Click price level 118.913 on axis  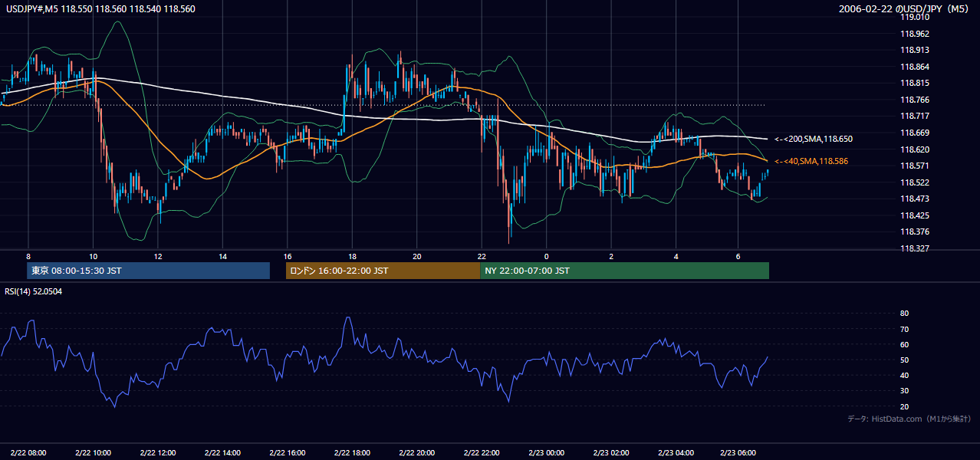pyautogui.click(x=914, y=50)
